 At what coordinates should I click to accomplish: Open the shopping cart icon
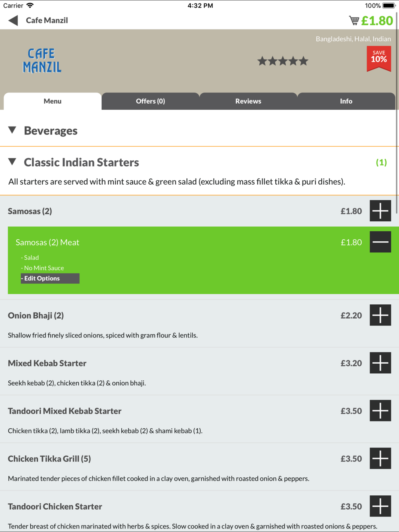coord(354,20)
